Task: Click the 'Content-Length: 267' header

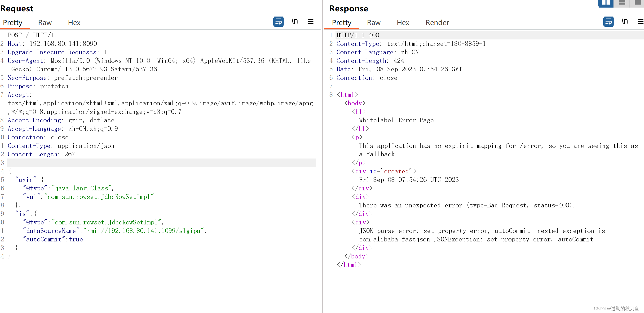Action: click(41, 154)
